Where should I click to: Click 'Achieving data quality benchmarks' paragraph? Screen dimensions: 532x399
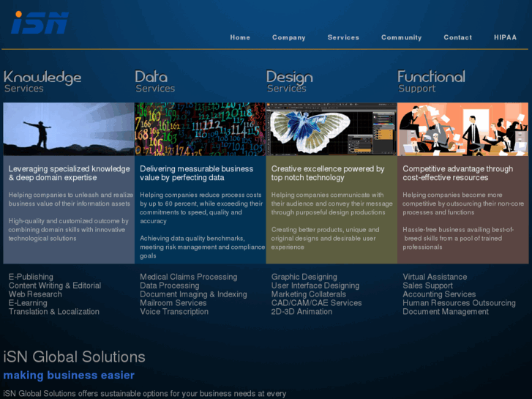[x=202, y=247]
